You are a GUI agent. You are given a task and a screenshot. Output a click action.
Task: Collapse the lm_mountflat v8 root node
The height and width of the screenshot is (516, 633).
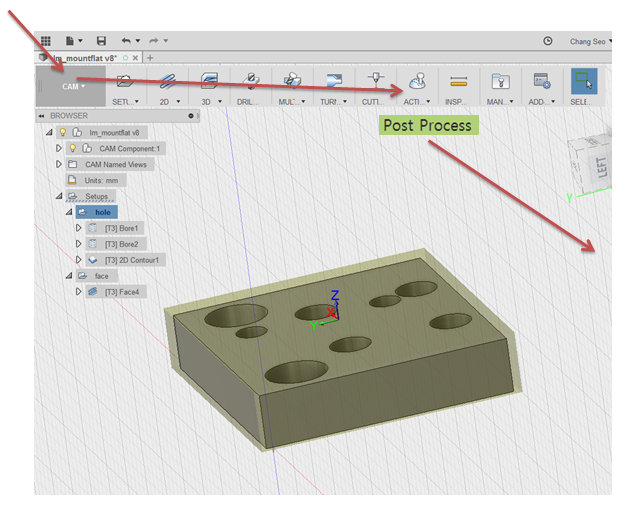tap(49, 132)
